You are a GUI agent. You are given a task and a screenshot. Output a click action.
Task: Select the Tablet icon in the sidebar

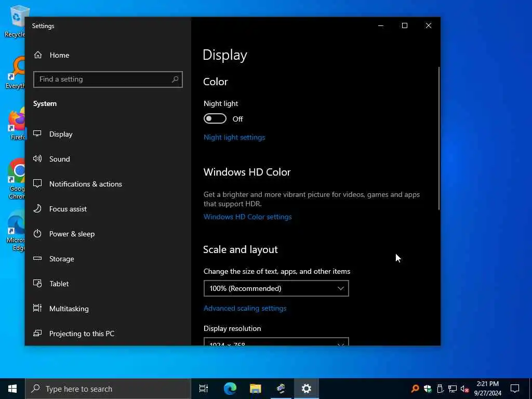37,283
